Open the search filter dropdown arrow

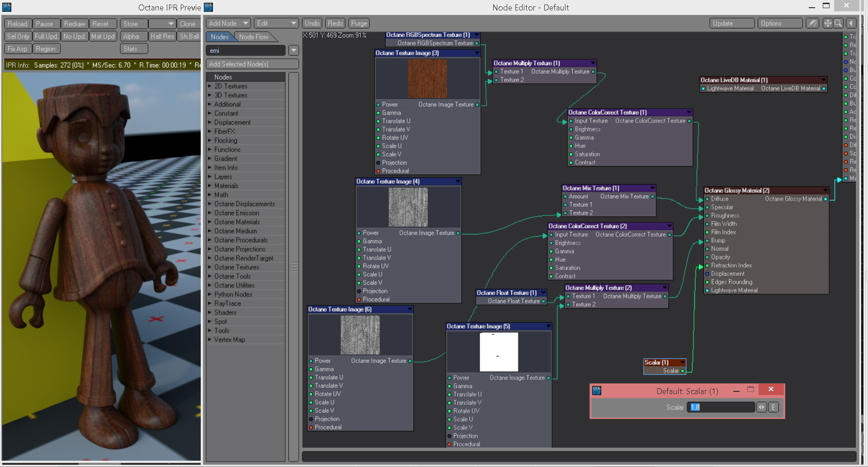click(294, 51)
